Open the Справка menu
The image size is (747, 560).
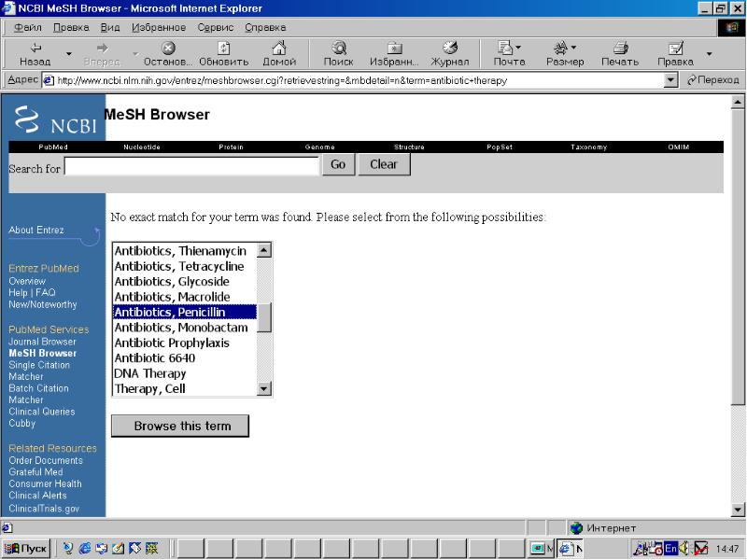tap(265, 28)
